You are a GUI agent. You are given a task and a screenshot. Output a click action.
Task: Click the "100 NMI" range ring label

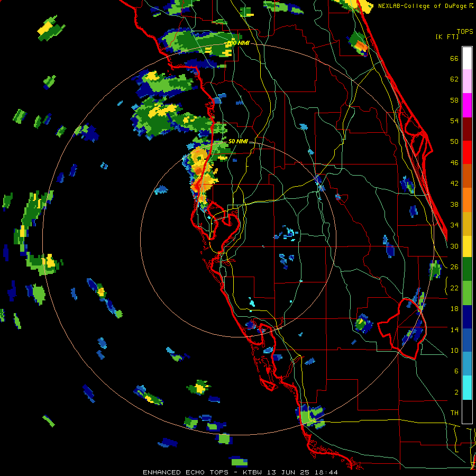click(238, 43)
